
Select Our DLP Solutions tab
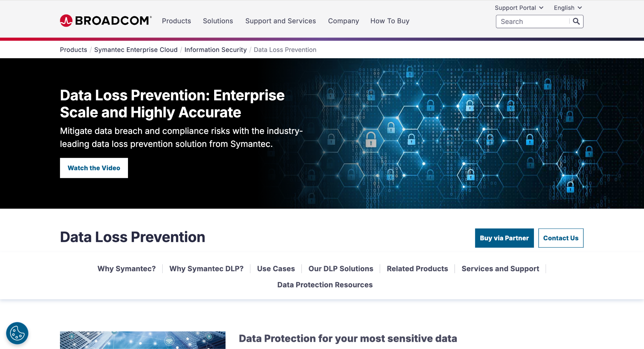(x=341, y=269)
